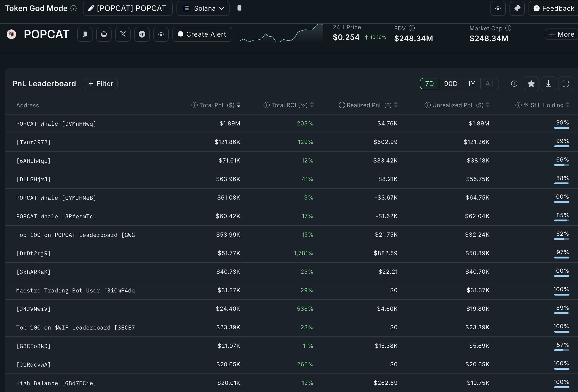Click [6AH1h4qc] still holding progress bar
Viewport: 578px width, 392px height.
point(561,165)
